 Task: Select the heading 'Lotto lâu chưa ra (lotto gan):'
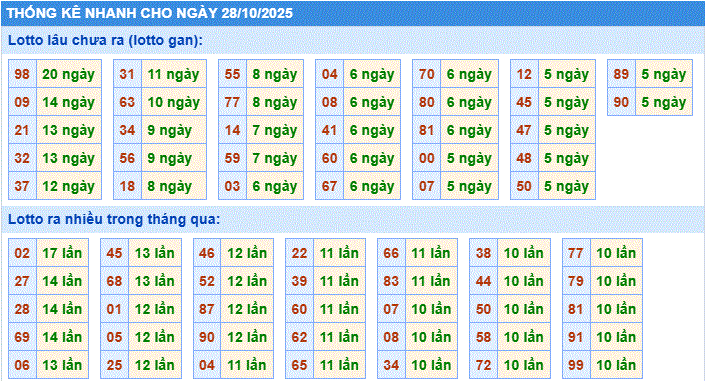(105, 40)
